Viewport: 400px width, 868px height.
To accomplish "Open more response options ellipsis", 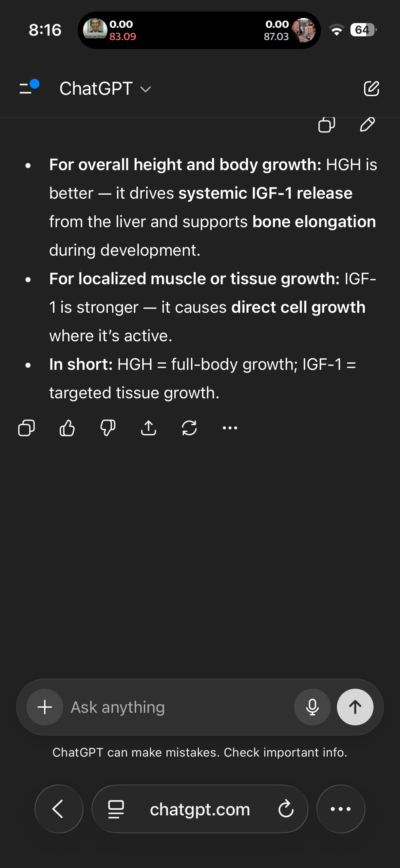I will point(230,428).
